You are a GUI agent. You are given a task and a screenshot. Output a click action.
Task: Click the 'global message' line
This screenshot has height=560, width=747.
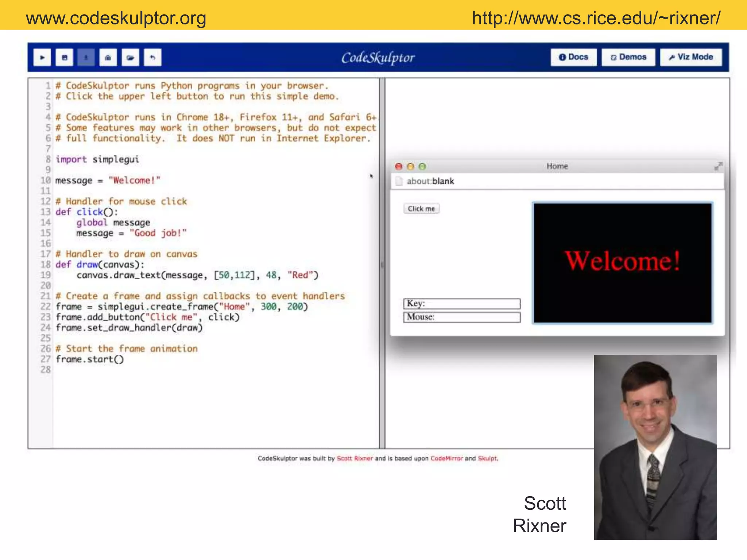pos(113,222)
